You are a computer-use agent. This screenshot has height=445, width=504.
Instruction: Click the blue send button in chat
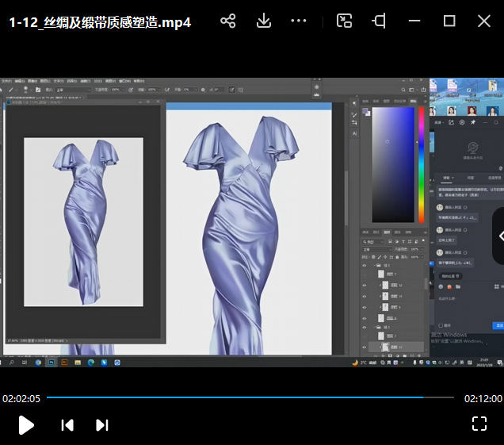[x=499, y=325]
